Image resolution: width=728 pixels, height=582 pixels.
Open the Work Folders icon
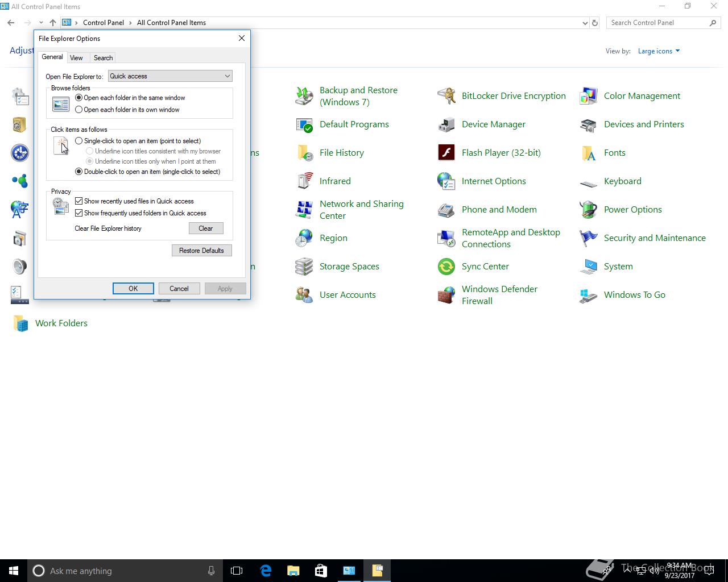(x=20, y=323)
